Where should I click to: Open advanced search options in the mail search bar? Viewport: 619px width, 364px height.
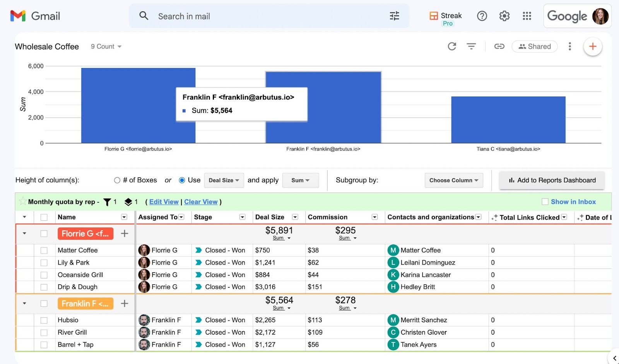point(394,16)
